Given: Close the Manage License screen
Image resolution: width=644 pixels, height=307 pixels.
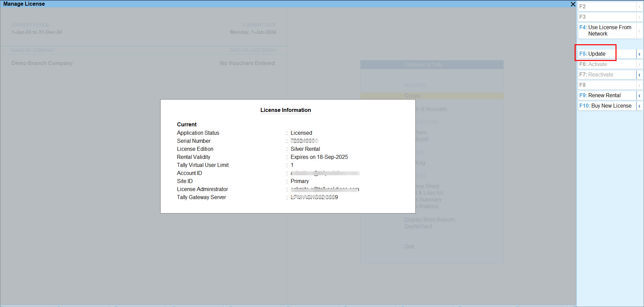Looking at the screenshot, I should (573, 4).
